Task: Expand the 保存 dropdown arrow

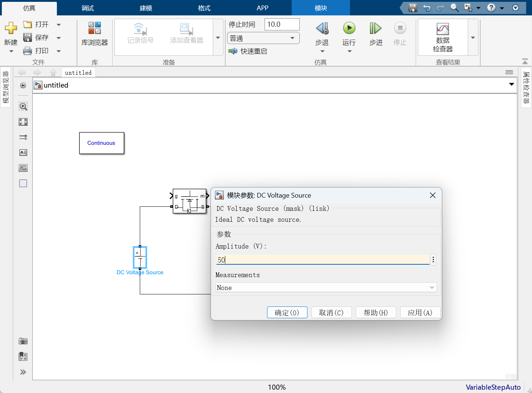Action: [x=59, y=38]
